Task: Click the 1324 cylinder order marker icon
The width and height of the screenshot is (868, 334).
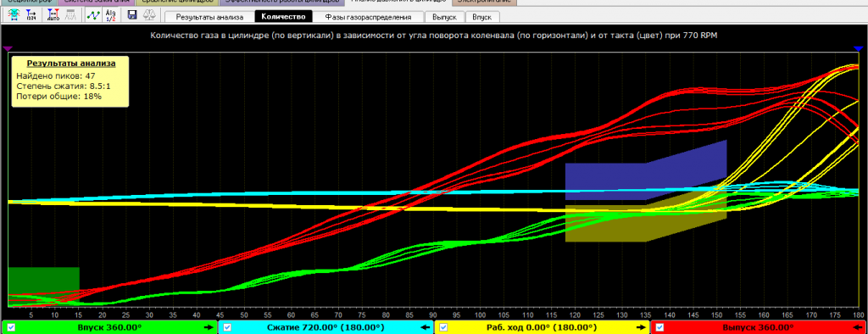Action: [31, 15]
